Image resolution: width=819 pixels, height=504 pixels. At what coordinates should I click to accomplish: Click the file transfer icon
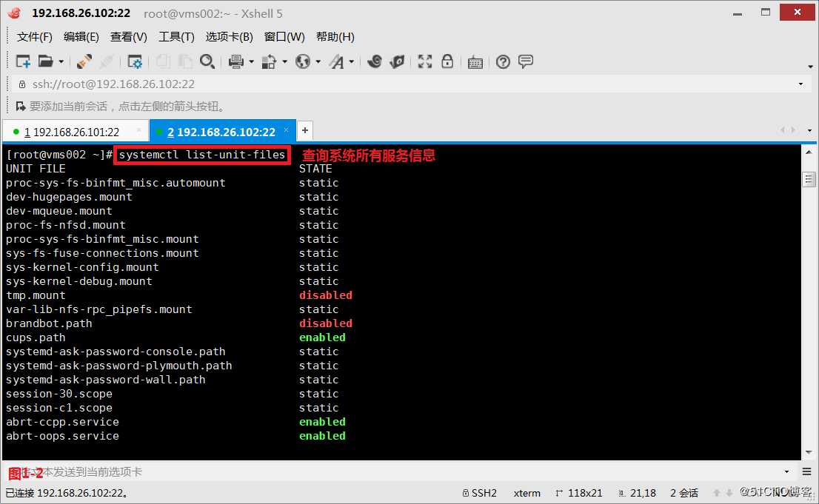tap(269, 61)
